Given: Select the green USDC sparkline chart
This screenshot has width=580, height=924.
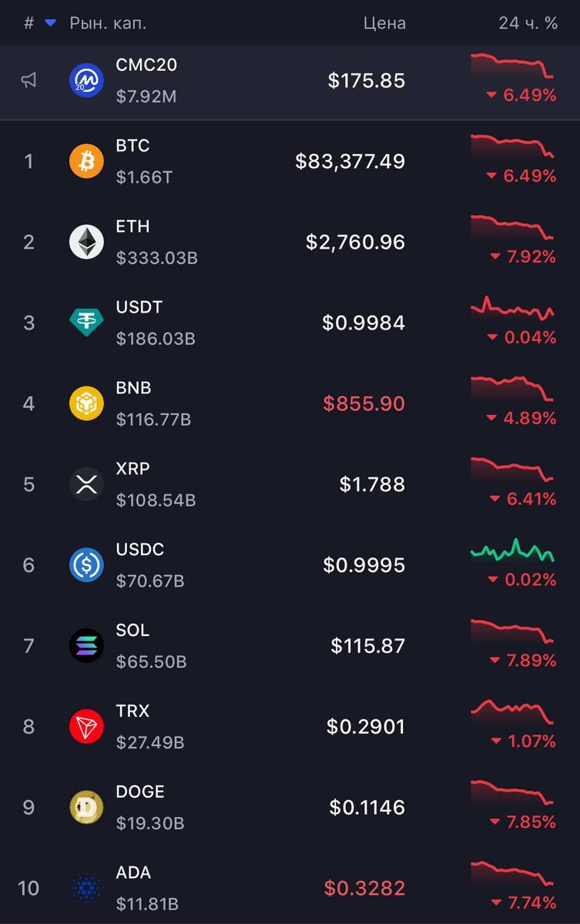Looking at the screenshot, I should pos(512,550).
